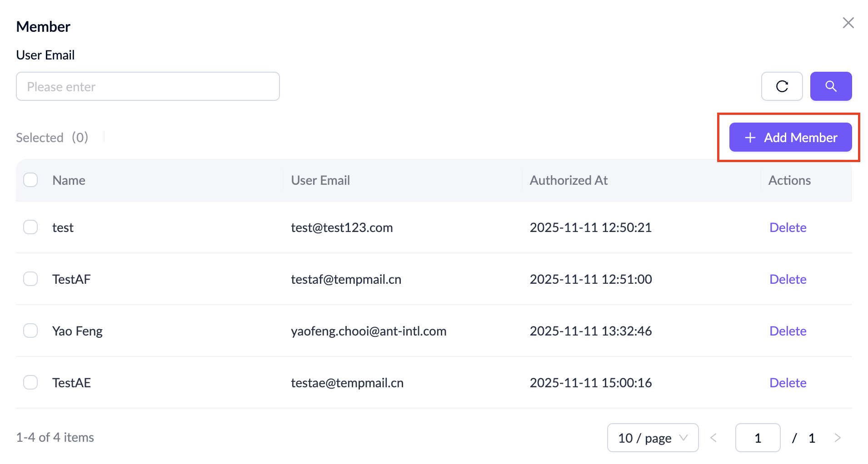Click the next page chevron icon
Screen dimensions: 868x464
[838, 438]
